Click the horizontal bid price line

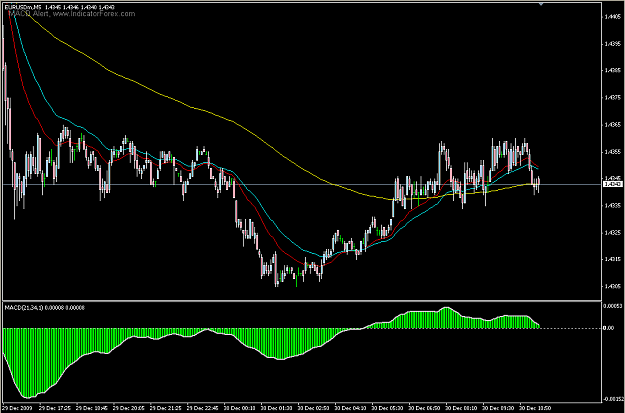click(303, 184)
